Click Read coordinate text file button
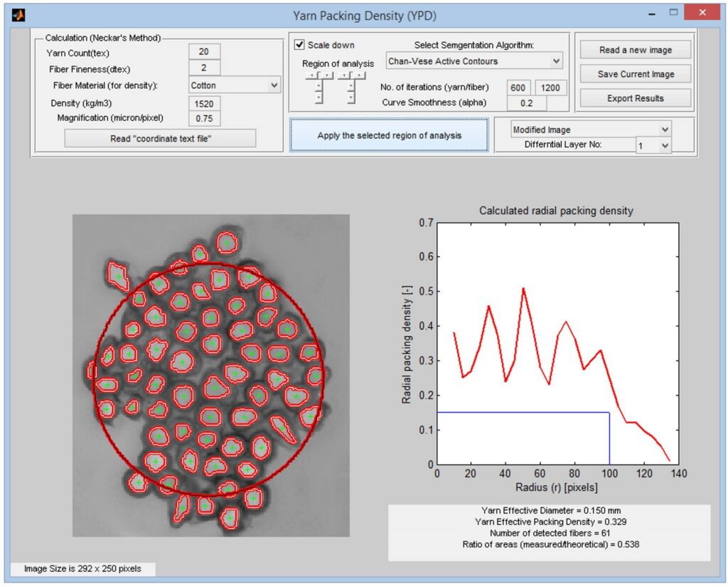728x587 pixels. (x=160, y=139)
